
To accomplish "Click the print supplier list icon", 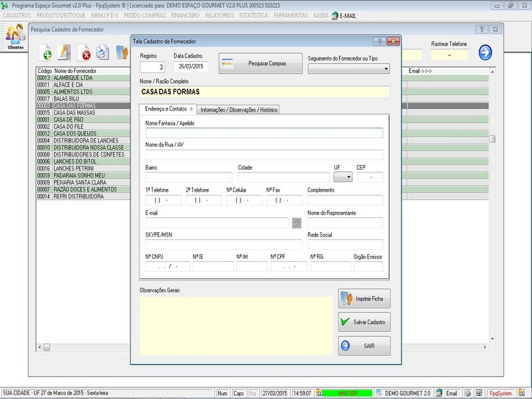I will (102, 53).
